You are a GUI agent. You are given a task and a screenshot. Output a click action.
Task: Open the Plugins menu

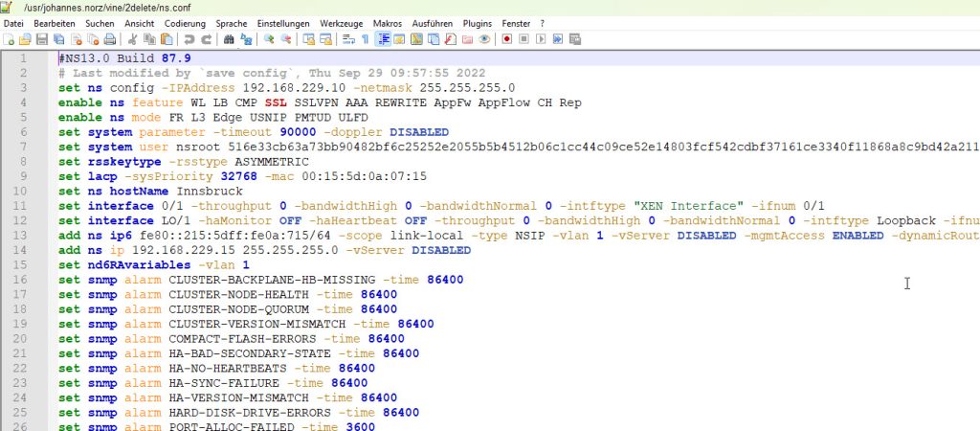[x=478, y=24]
